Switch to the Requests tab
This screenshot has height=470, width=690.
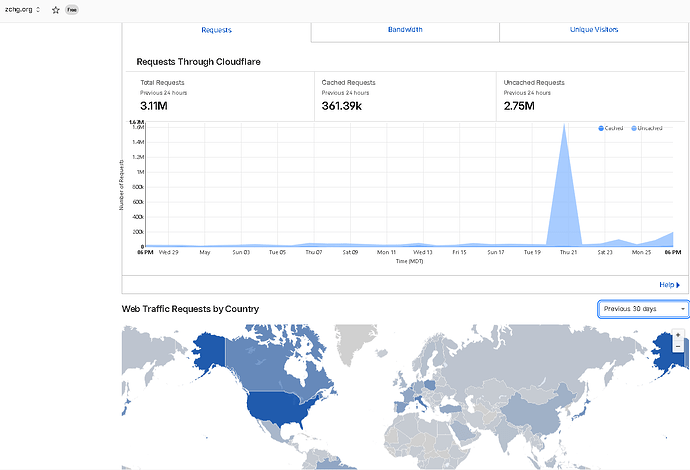(x=216, y=30)
